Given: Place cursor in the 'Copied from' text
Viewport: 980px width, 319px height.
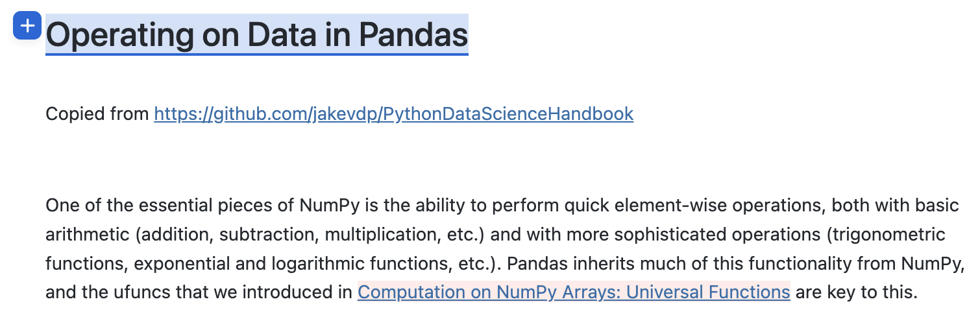Looking at the screenshot, I should (x=97, y=114).
